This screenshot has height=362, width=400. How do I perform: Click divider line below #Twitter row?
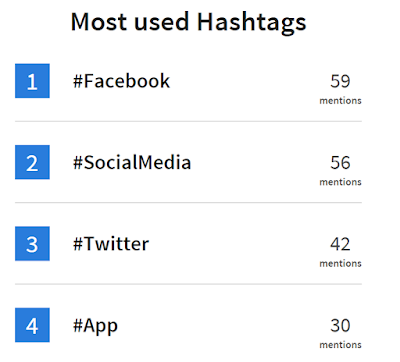pyautogui.click(x=188, y=284)
